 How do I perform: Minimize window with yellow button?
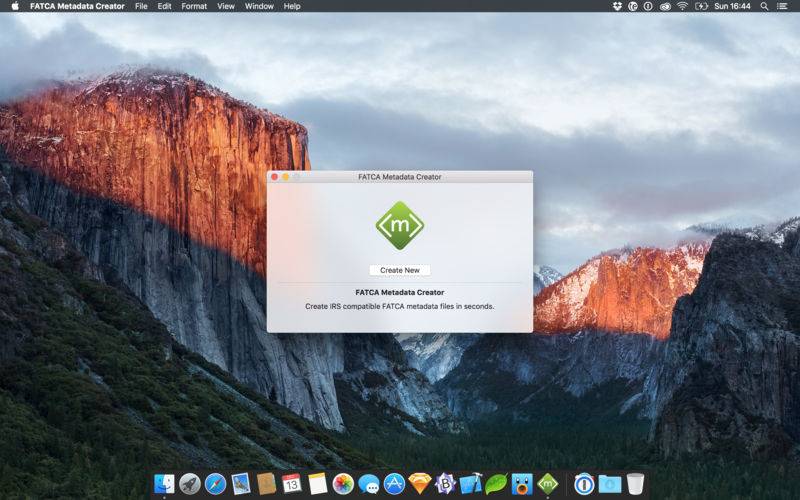[x=286, y=177]
